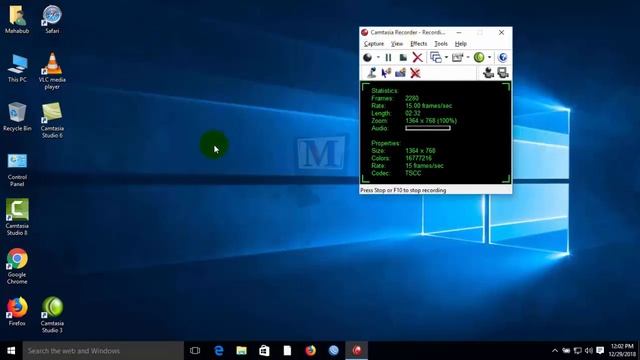Show hidden system tray icons
This screenshot has width=640, height=360.
point(555,351)
